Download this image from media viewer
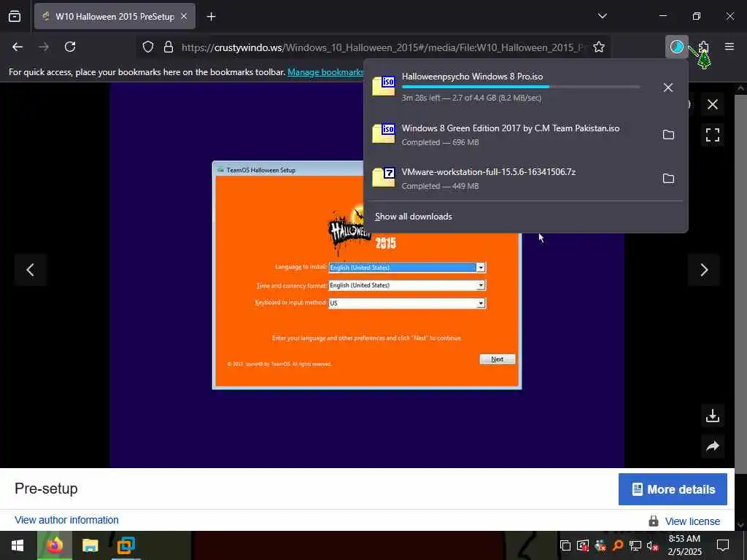 712,416
